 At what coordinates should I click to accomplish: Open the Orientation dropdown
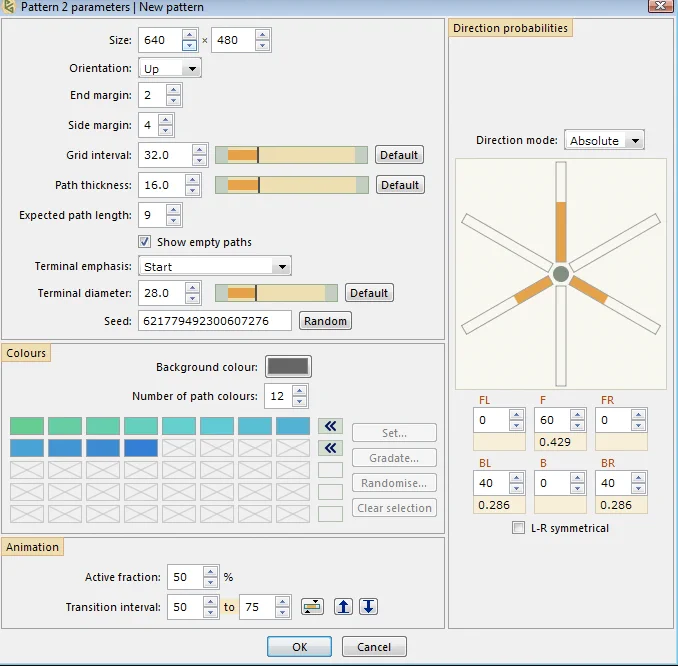(170, 68)
